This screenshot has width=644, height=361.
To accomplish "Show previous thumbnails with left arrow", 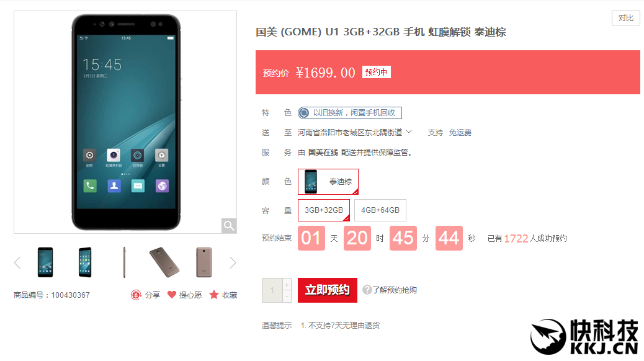I will 17,262.
